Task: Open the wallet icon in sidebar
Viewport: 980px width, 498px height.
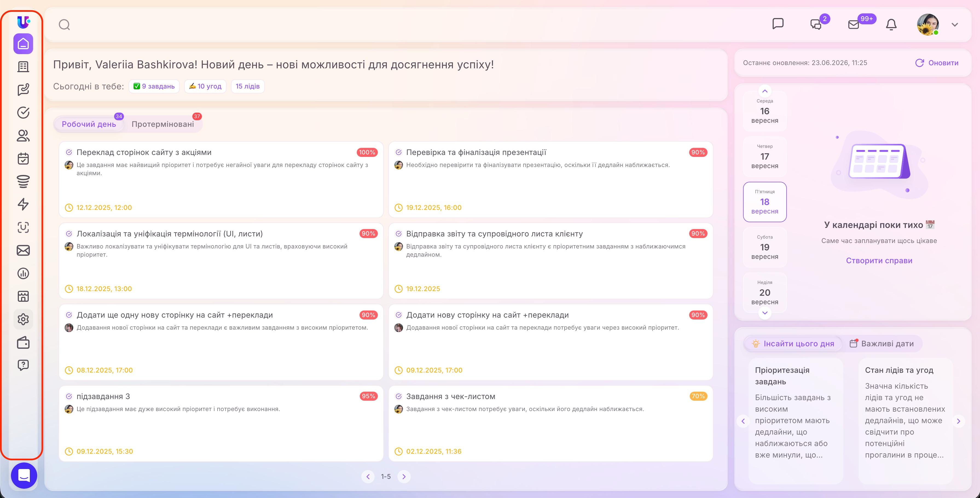Action: click(23, 342)
